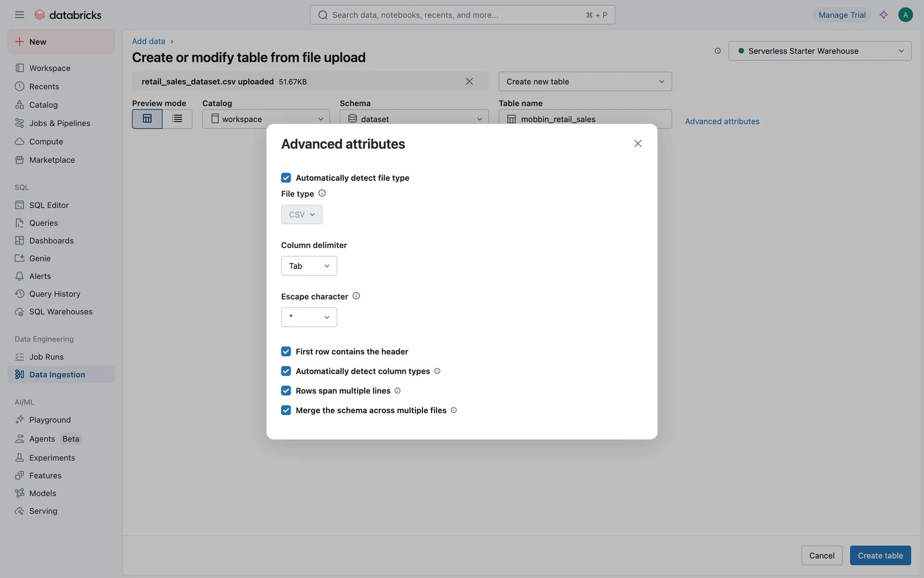
Task: Expand the Escape character dropdown
Action: [x=309, y=317]
